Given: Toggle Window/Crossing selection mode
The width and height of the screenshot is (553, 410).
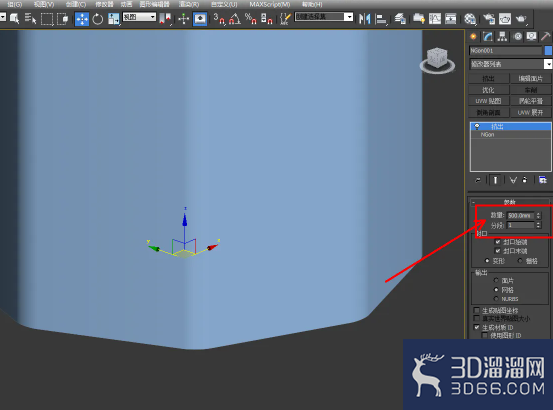Looking at the screenshot, I should (63, 19).
